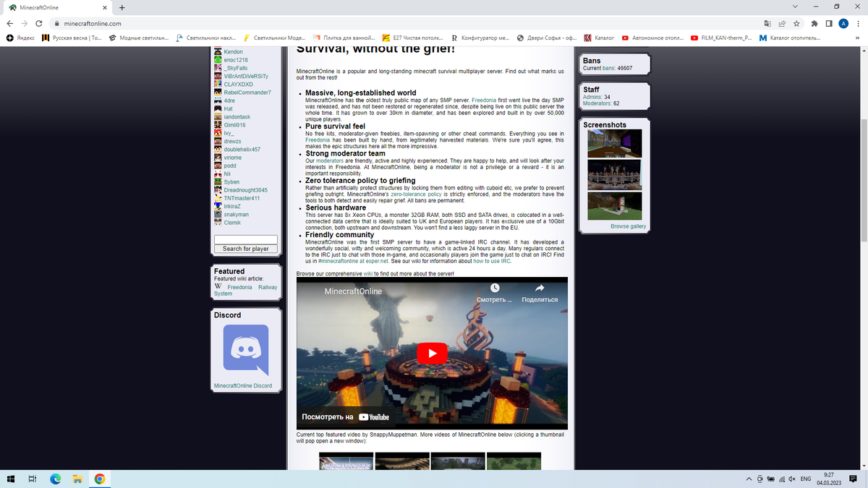Open the Chrome profile avatar
The height and width of the screenshot is (488, 868).
click(x=844, y=23)
